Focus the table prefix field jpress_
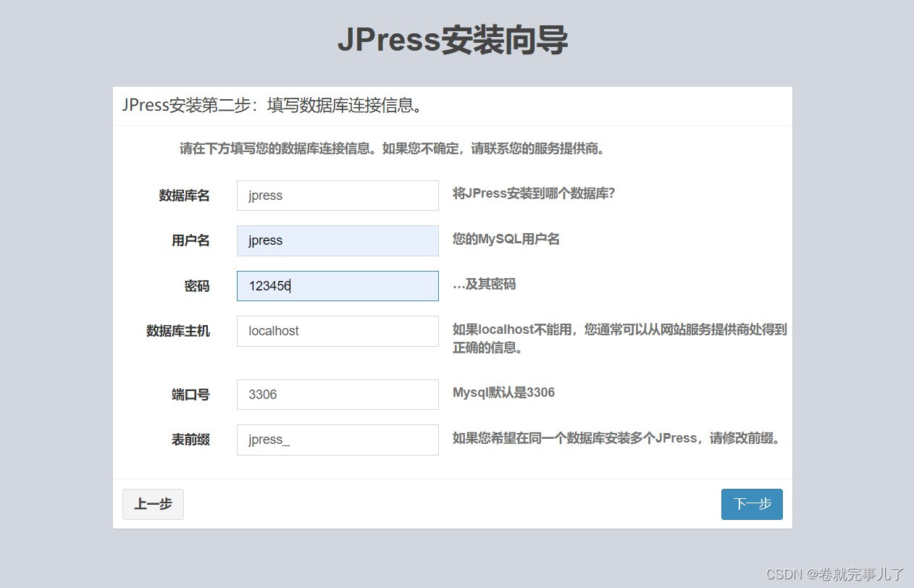 tap(337, 440)
